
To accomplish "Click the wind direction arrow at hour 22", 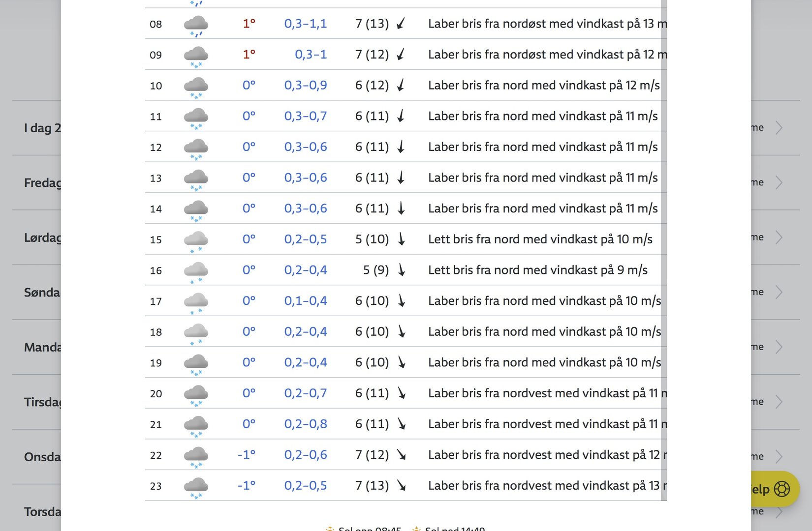I will point(402,455).
